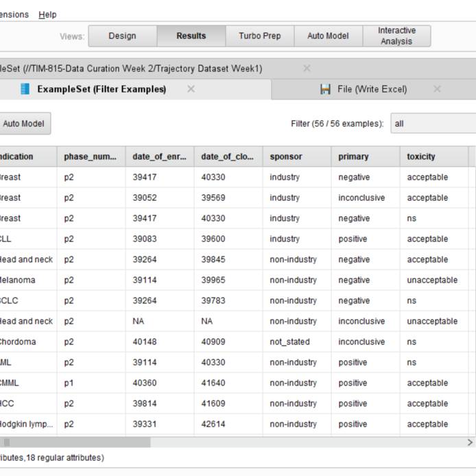Sort by the primary column header
Viewport: 476px width, 476px height.
[x=366, y=156]
